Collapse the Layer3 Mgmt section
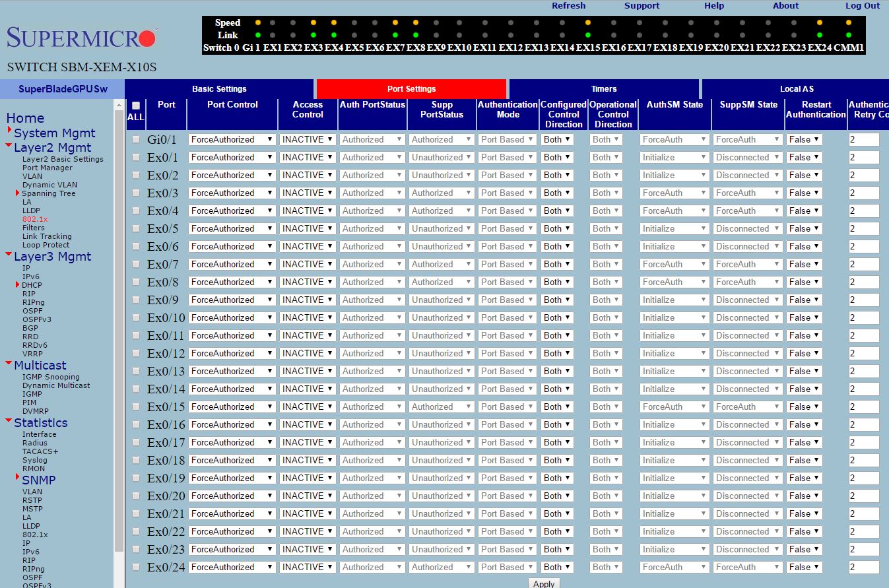This screenshot has height=588, width=889. click(9, 255)
